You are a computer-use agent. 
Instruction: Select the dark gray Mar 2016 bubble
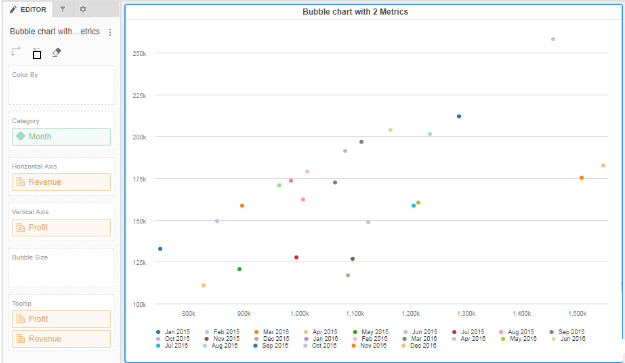click(x=362, y=142)
